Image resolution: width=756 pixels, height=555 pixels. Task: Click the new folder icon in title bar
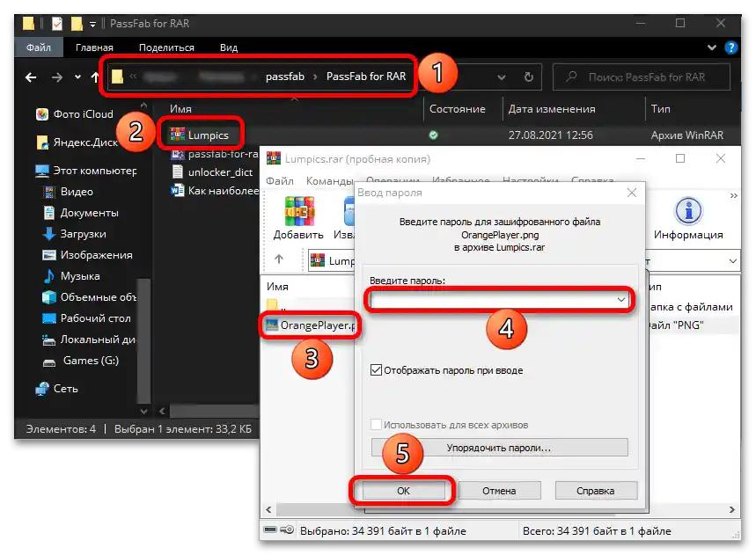77,23
